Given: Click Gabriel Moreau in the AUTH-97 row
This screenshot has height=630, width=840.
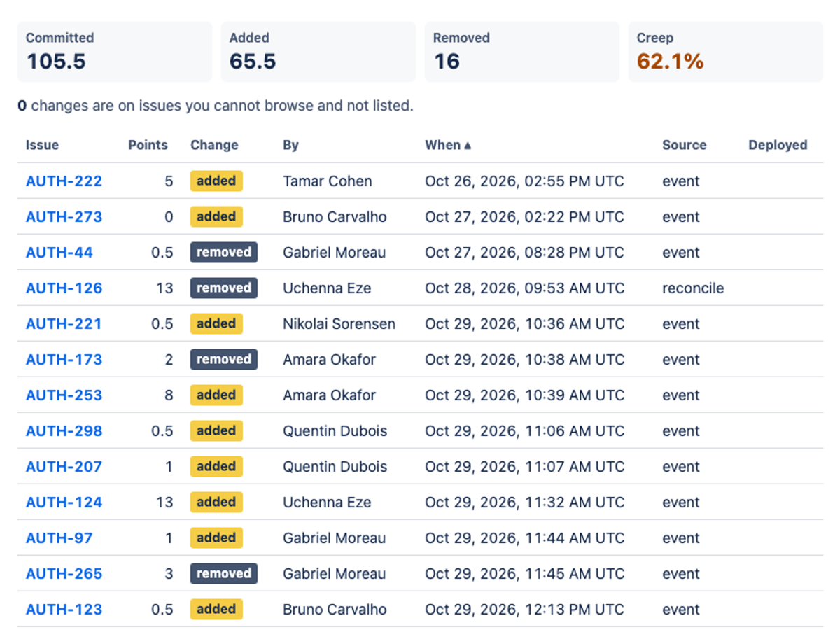Looking at the screenshot, I should (334, 538).
